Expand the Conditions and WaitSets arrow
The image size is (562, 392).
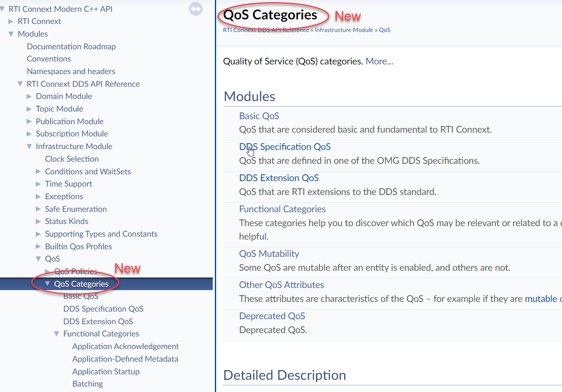coord(38,172)
